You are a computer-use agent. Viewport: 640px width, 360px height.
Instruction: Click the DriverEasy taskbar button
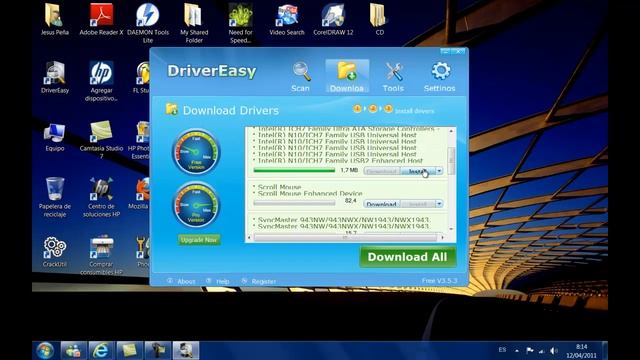click(x=186, y=351)
